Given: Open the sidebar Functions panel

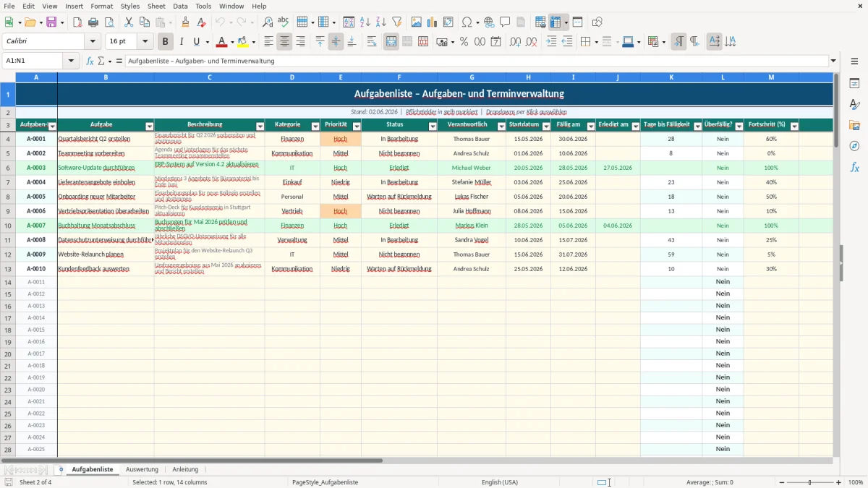Looking at the screenshot, I should [854, 167].
